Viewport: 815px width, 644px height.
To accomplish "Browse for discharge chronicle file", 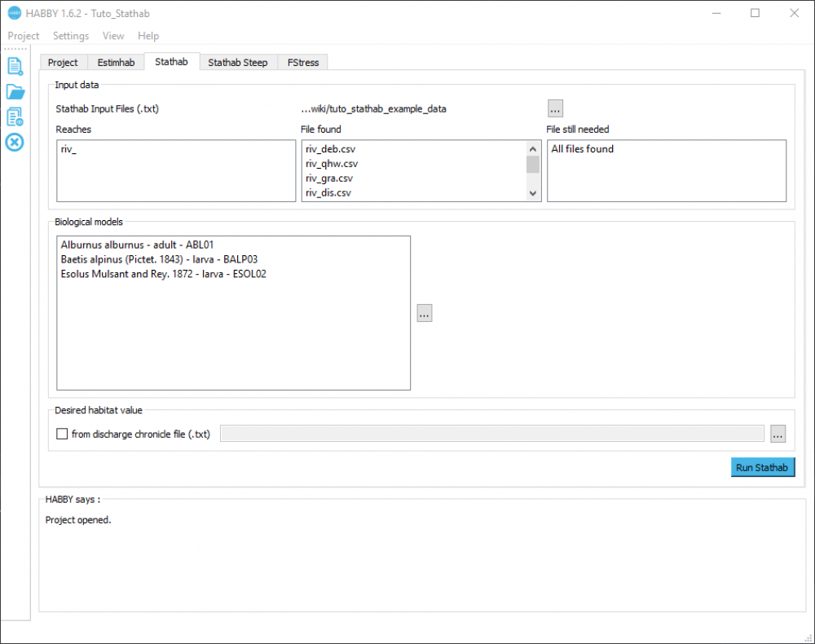I will point(778,434).
